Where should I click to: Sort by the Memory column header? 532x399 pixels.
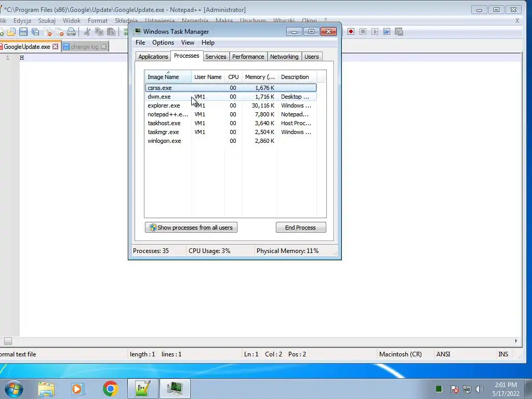pos(260,77)
